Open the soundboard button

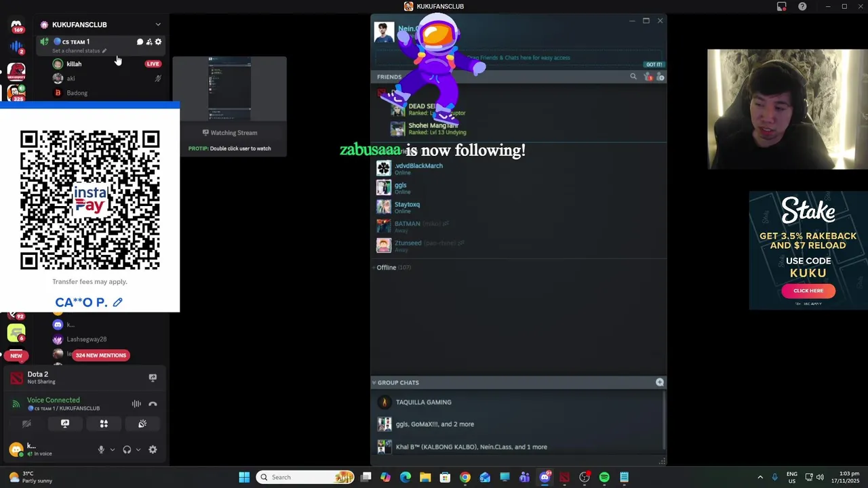tap(142, 424)
